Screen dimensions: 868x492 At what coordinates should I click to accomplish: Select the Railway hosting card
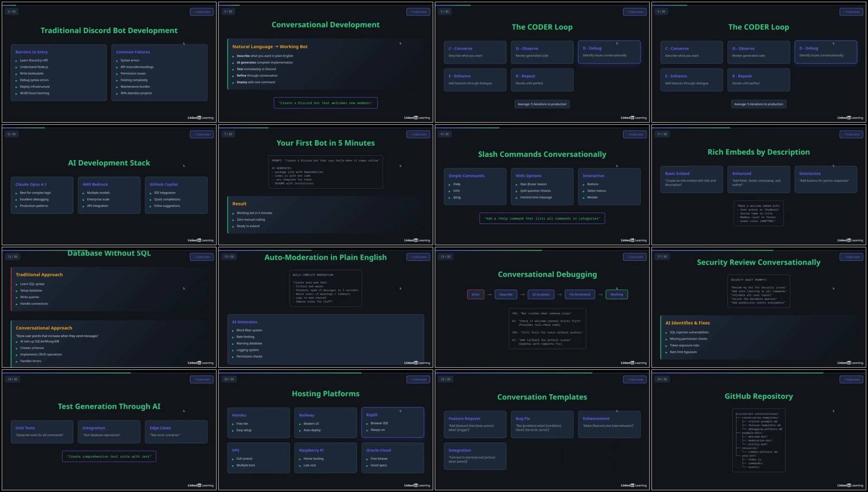click(x=325, y=422)
